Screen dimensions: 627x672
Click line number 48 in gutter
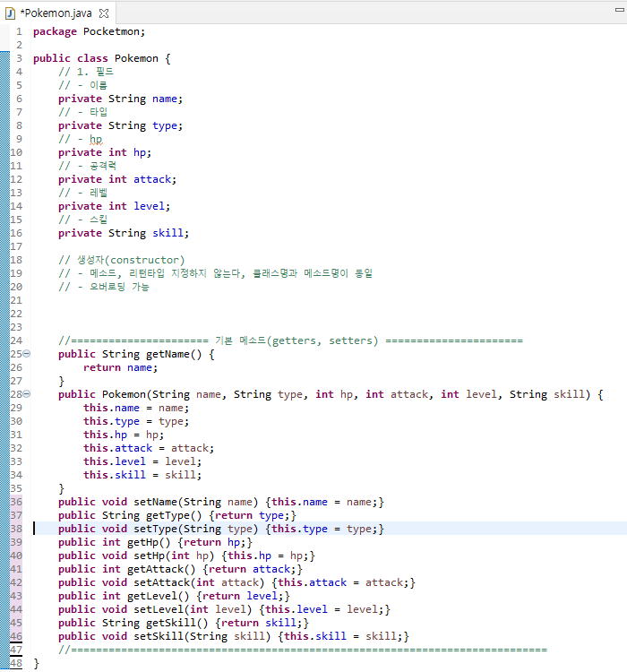[x=16, y=663]
